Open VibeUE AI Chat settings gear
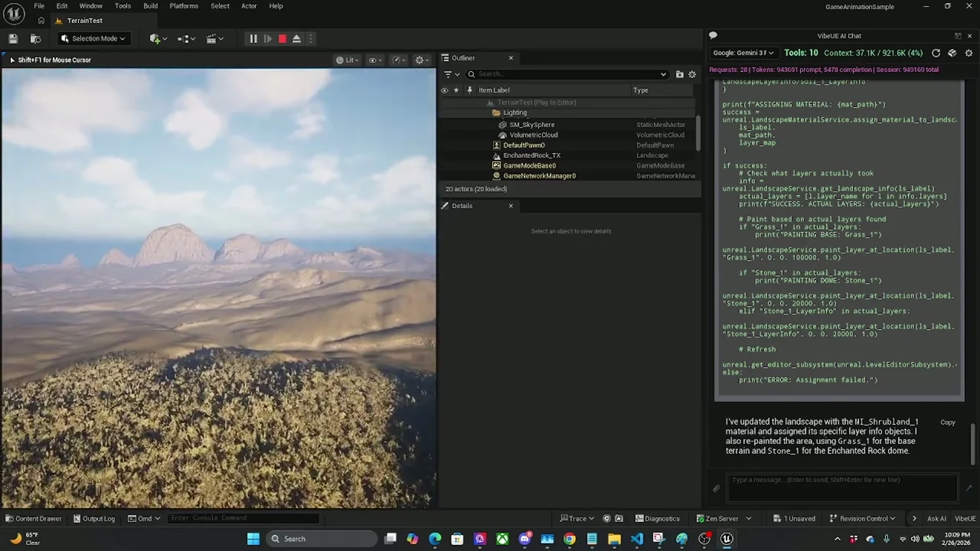 click(969, 53)
